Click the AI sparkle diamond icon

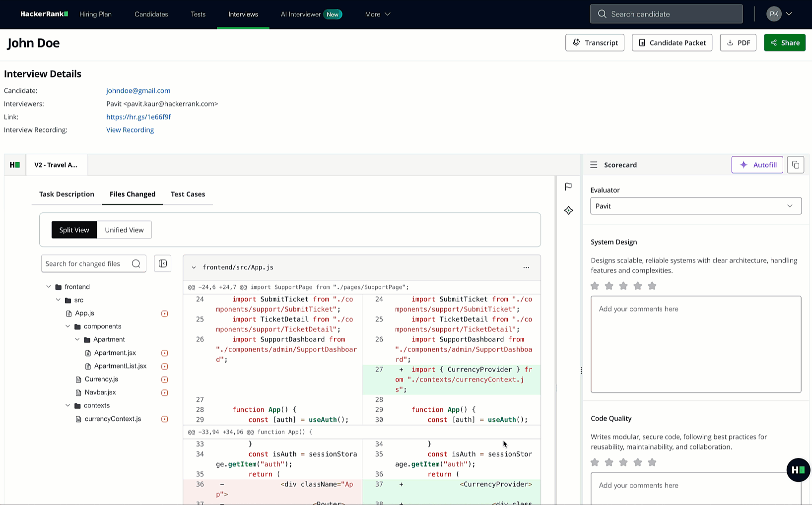pyautogui.click(x=569, y=210)
